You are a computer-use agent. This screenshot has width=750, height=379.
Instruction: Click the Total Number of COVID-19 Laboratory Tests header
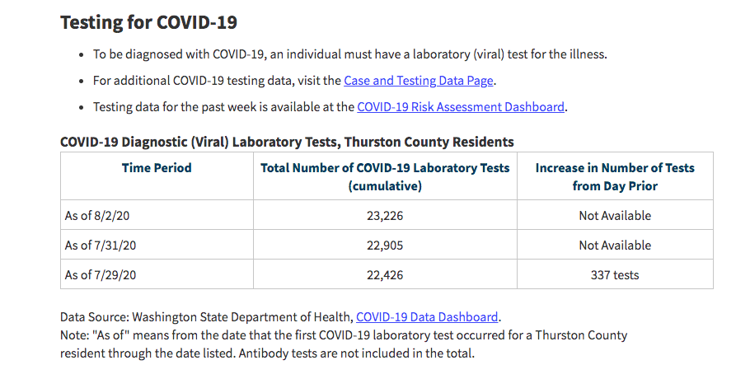coord(385,177)
